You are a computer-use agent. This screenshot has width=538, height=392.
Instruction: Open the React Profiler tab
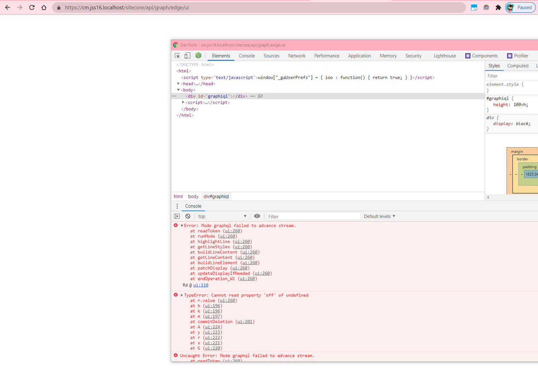pyautogui.click(x=517, y=56)
